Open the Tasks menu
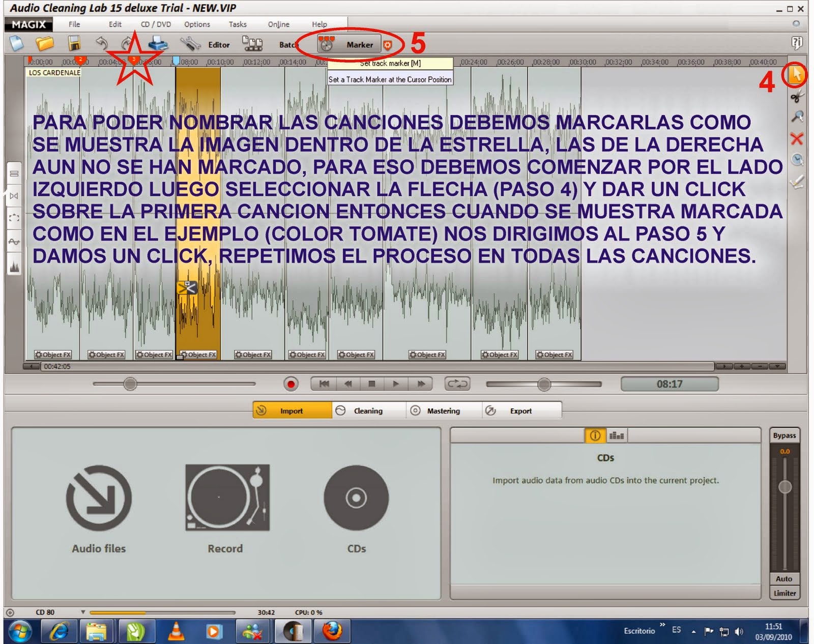The image size is (814, 644). pyautogui.click(x=238, y=24)
